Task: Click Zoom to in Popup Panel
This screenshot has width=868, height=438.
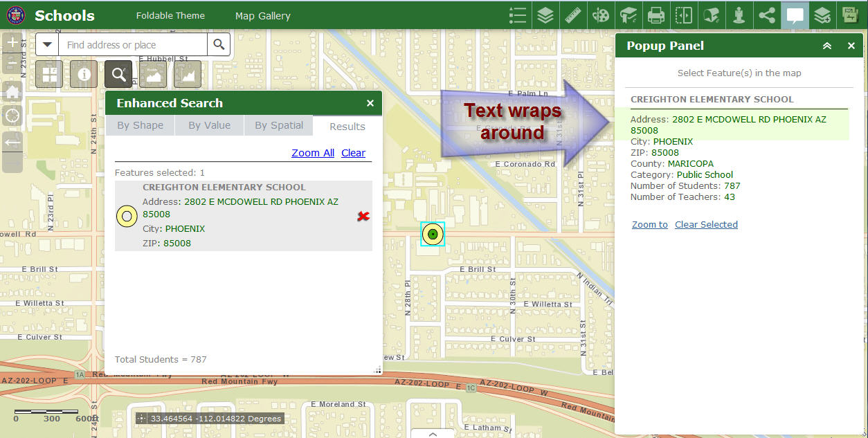Action: coord(650,224)
